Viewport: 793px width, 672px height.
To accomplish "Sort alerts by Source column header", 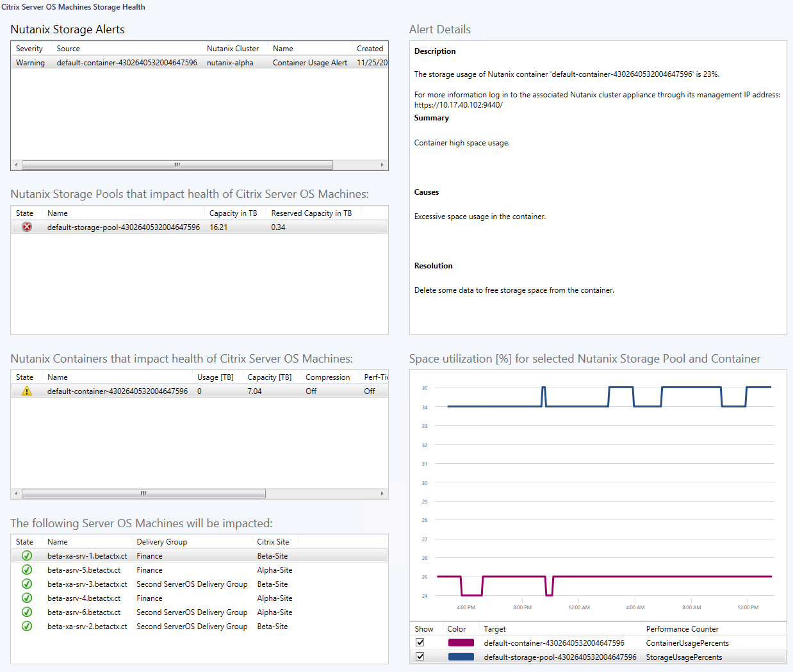I will 68,49.
